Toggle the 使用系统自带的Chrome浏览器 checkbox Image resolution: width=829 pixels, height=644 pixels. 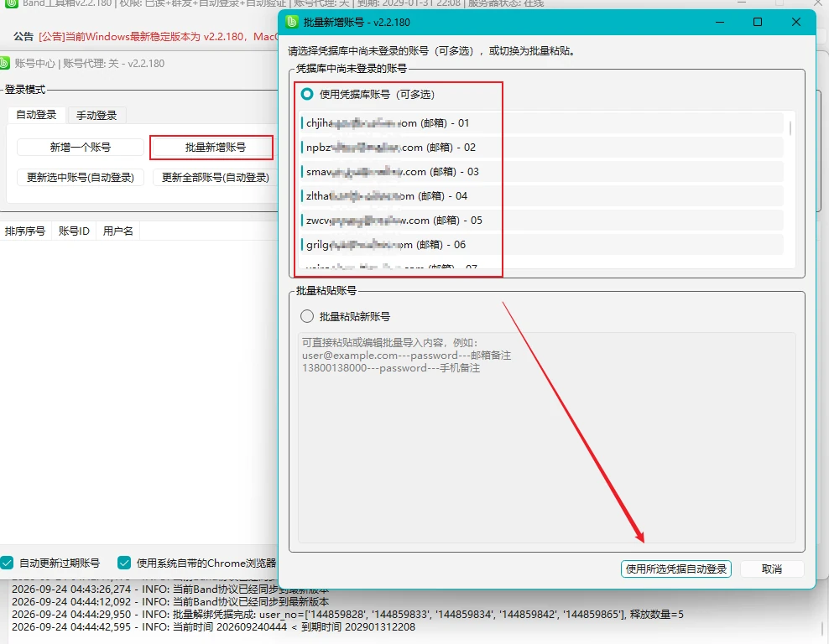tap(124, 563)
